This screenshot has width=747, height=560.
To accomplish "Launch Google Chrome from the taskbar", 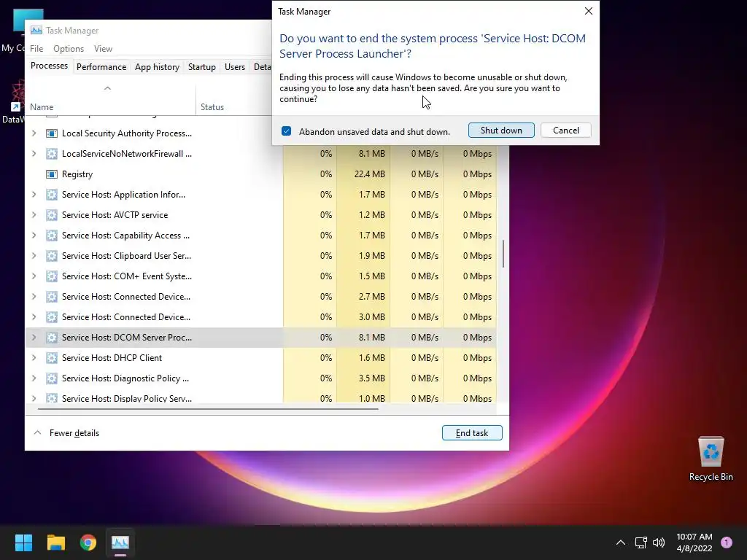I will (x=88, y=542).
